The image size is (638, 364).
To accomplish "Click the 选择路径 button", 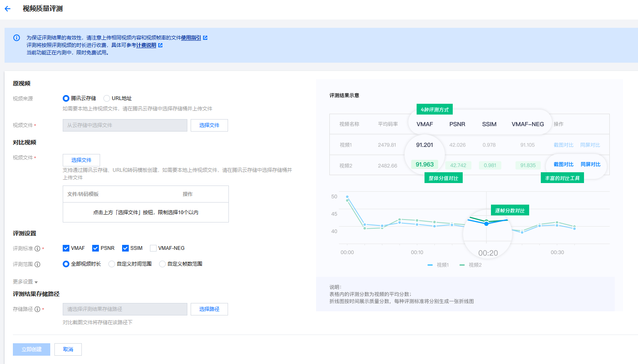I will click(209, 309).
